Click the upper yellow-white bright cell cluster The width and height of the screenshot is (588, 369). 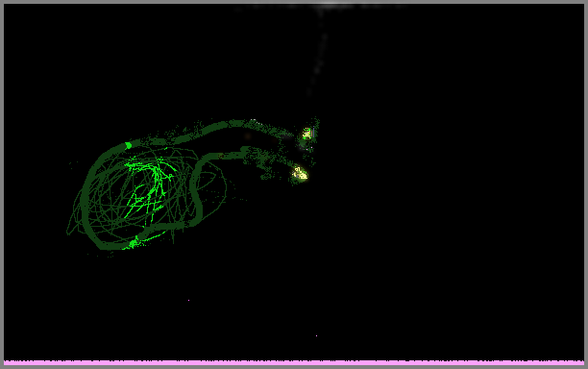[307, 134]
